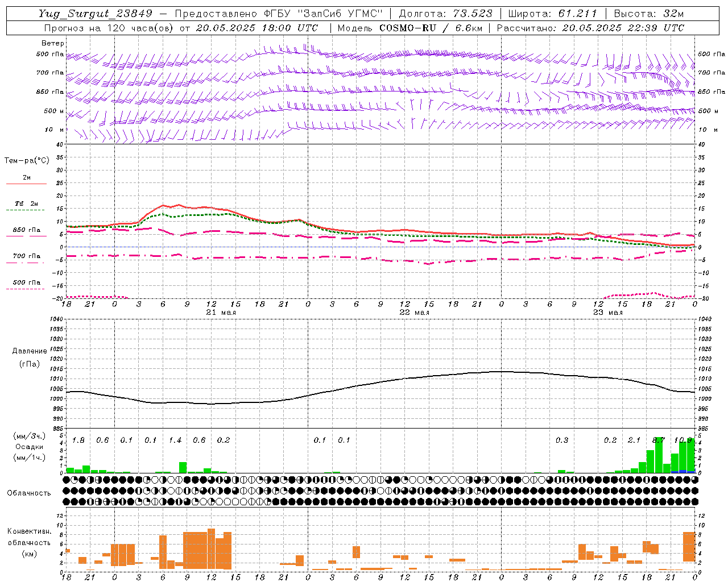Click the Рассчитано: 20.05.2025 22:39 UTC text
This screenshot has height=582, width=728.
pos(591,28)
